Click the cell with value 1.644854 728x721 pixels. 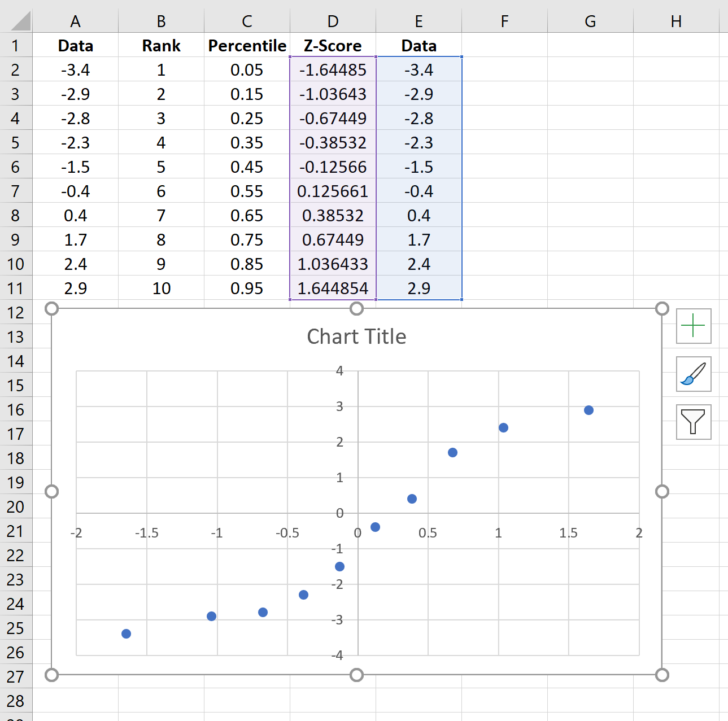click(x=333, y=288)
